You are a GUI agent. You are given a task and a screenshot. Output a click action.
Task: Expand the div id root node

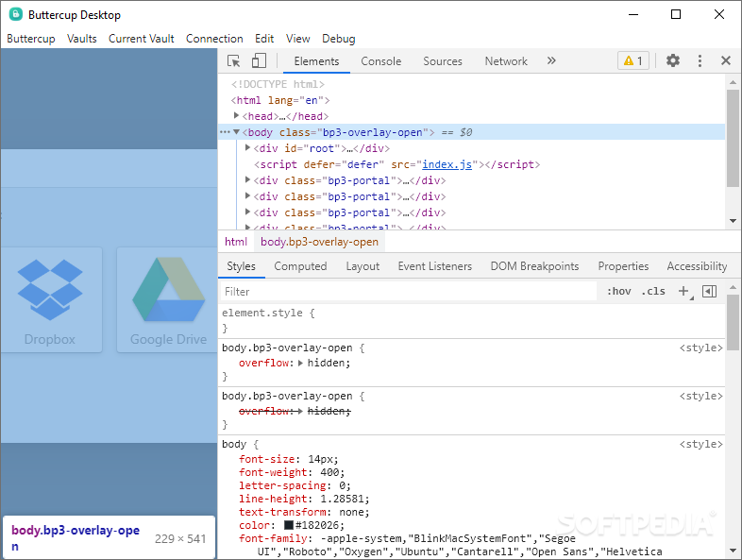click(247, 147)
